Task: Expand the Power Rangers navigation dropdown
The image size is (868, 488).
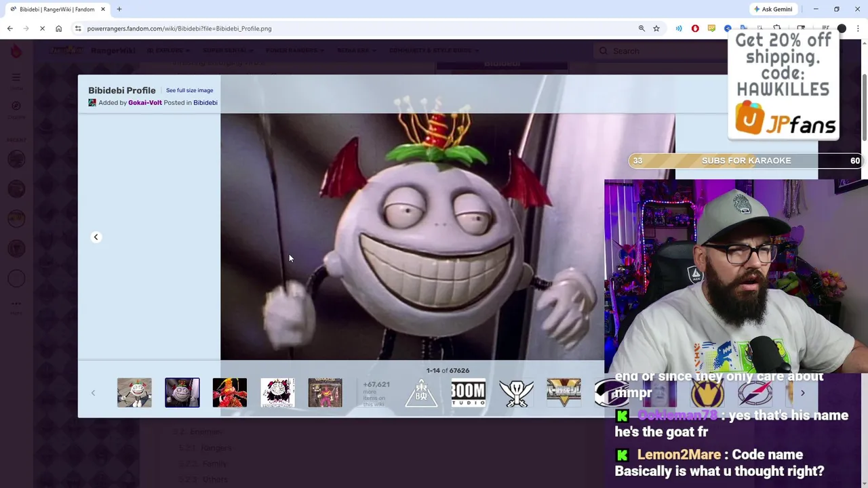Action: click(294, 50)
